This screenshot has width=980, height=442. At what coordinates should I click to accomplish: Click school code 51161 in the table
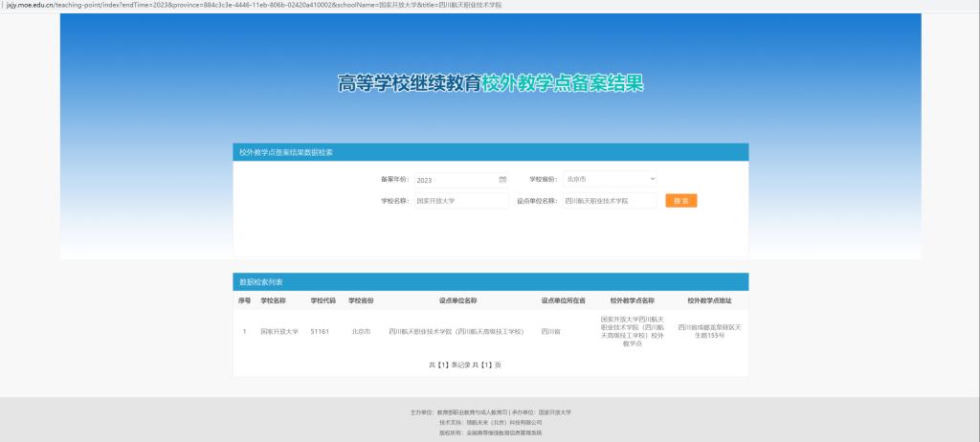320,331
